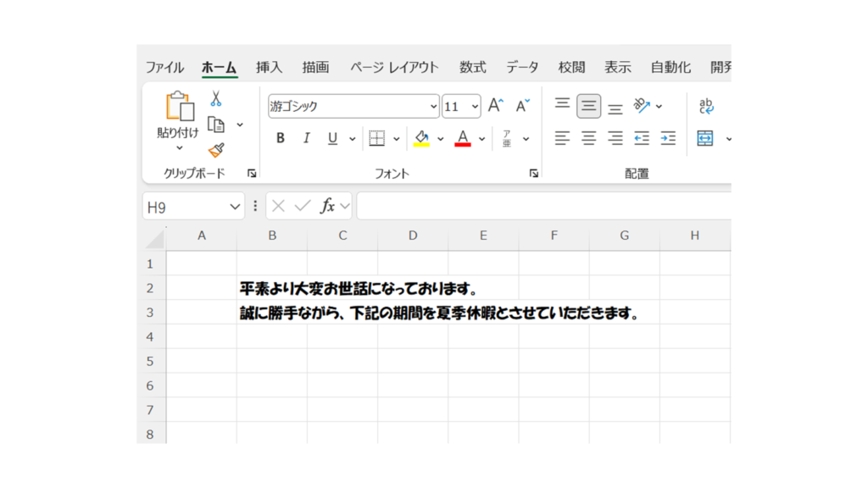868x488 pixels.
Task: Toggle bold formatting
Action: (x=281, y=138)
